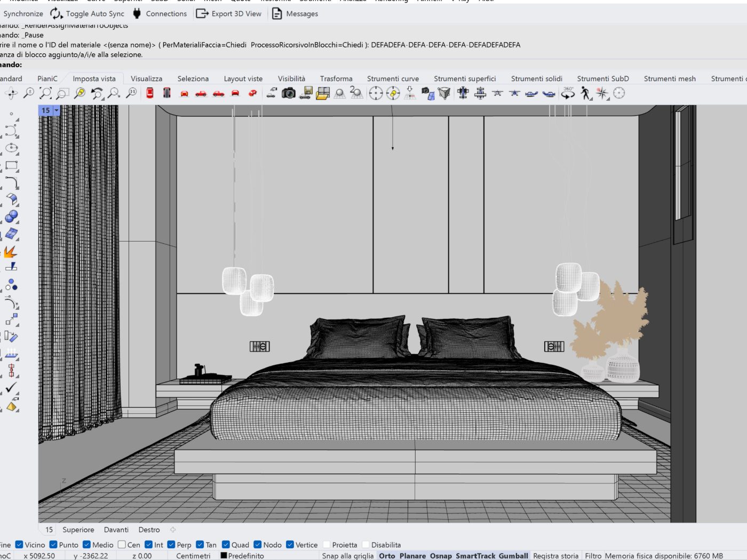Click the Rotate View icon
This screenshot has width=747, height=560.
coord(12,93)
